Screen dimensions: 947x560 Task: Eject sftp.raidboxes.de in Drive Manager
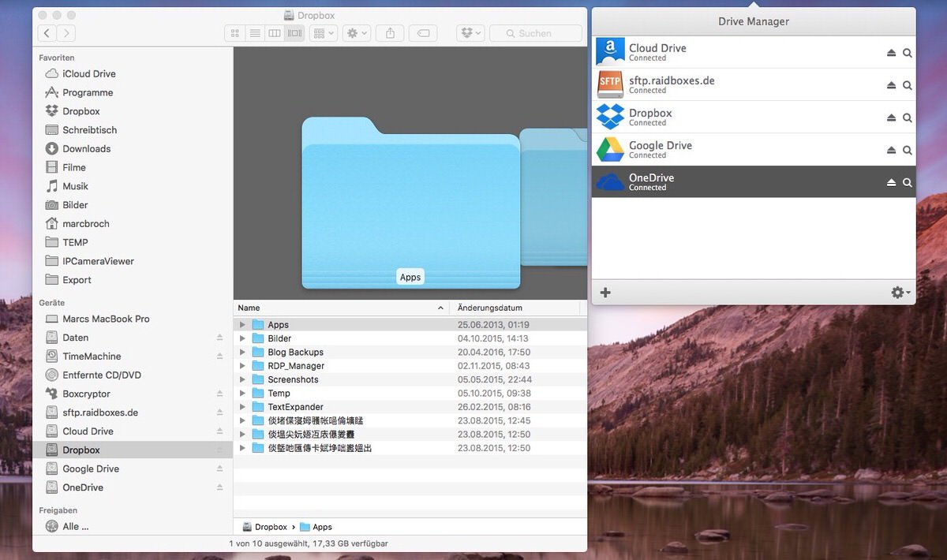pos(891,85)
